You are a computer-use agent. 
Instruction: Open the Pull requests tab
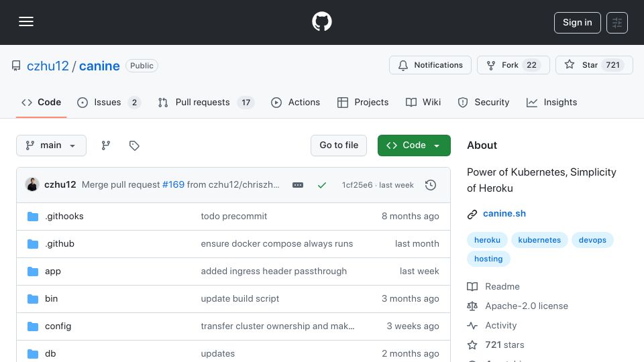click(206, 102)
